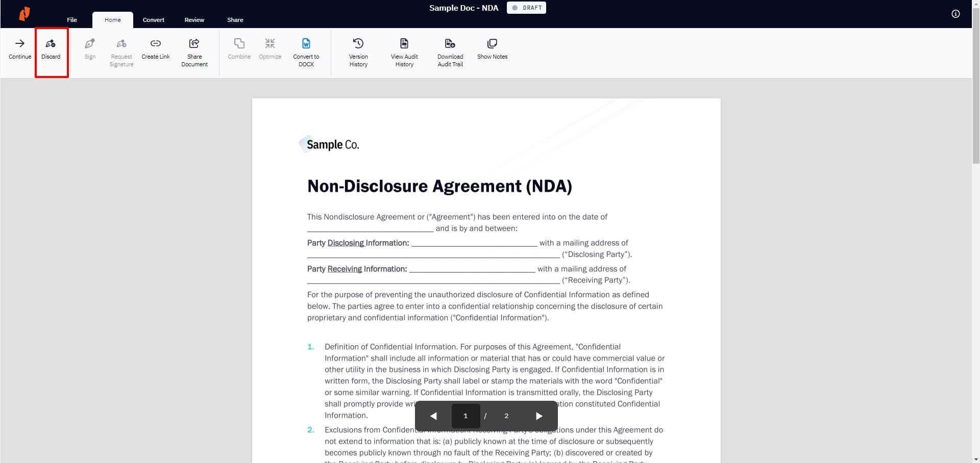
Task: View the Audit History
Action: click(404, 51)
